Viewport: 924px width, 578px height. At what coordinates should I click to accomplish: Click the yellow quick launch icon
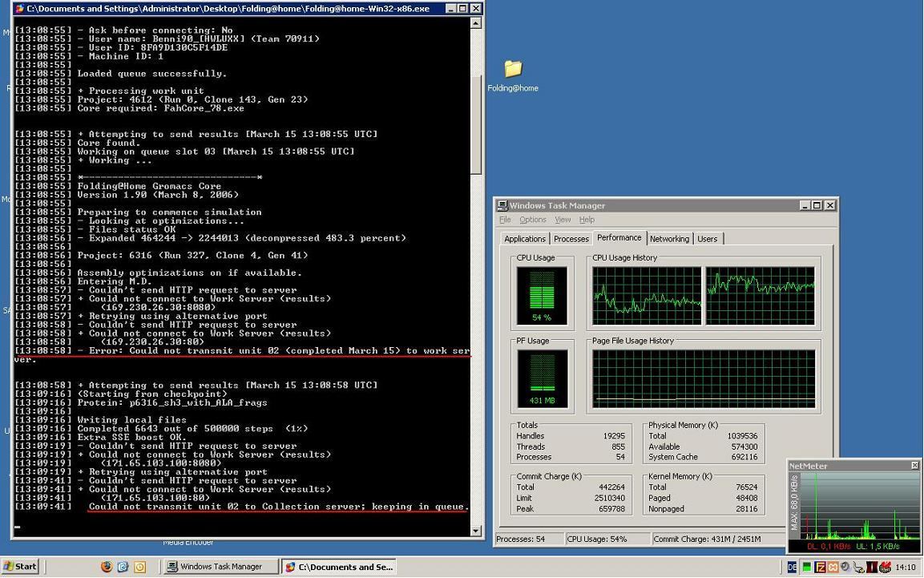point(139,567)
